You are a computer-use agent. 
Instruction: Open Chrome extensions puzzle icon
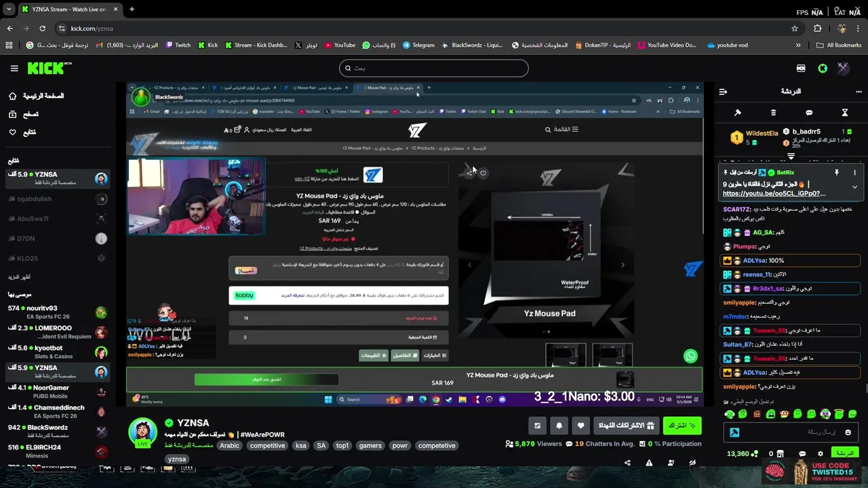pos(817,28)
